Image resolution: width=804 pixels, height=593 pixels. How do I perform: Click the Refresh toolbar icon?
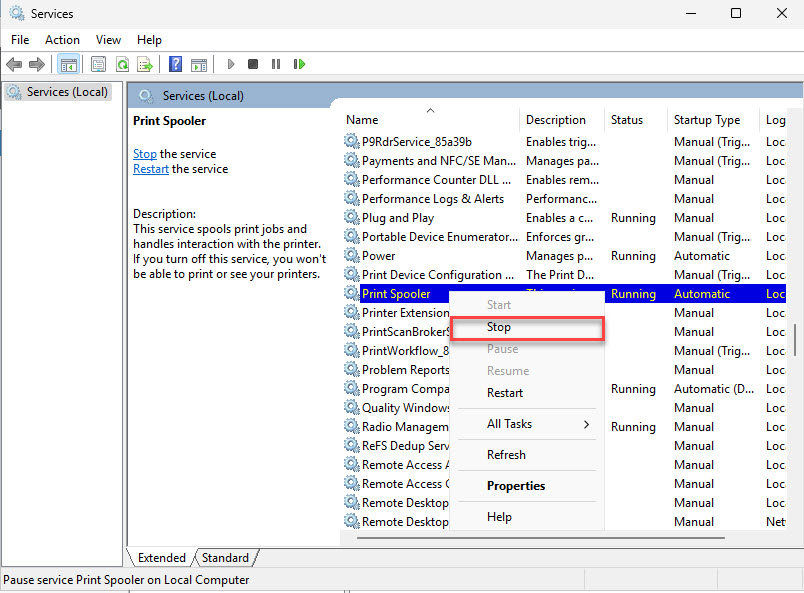122,65
